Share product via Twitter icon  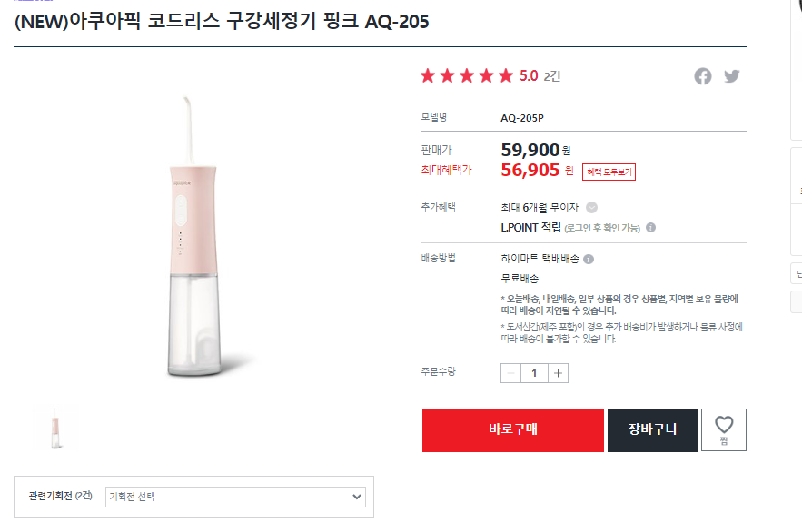[x=732, y=76]
